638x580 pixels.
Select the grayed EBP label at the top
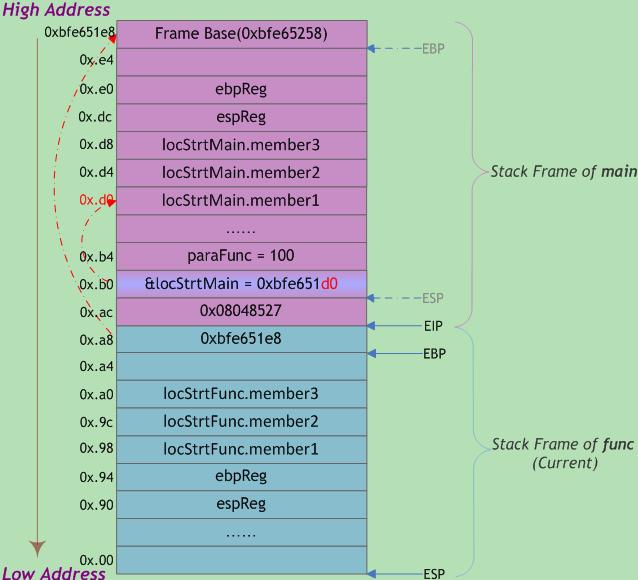click(x=433, y=48)
